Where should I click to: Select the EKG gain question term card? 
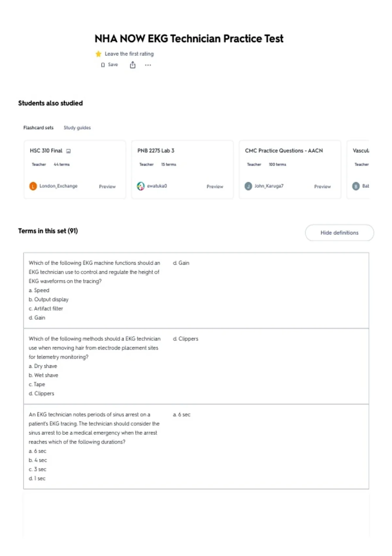pyautogui.click(x=196, y=290)
